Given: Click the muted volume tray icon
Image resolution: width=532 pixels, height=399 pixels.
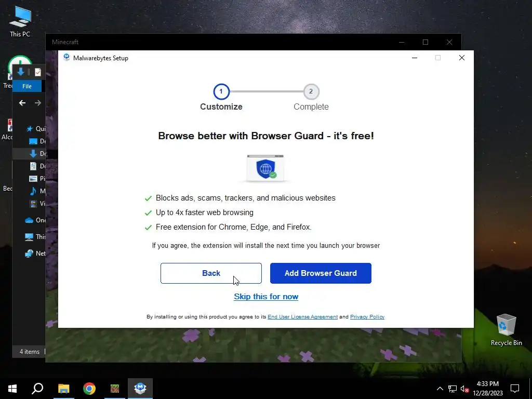Looking at the screenshot, I should click(464, 389).
